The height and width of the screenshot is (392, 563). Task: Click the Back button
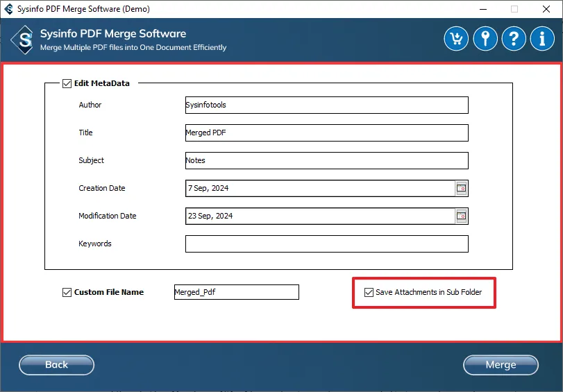point(57,365)
